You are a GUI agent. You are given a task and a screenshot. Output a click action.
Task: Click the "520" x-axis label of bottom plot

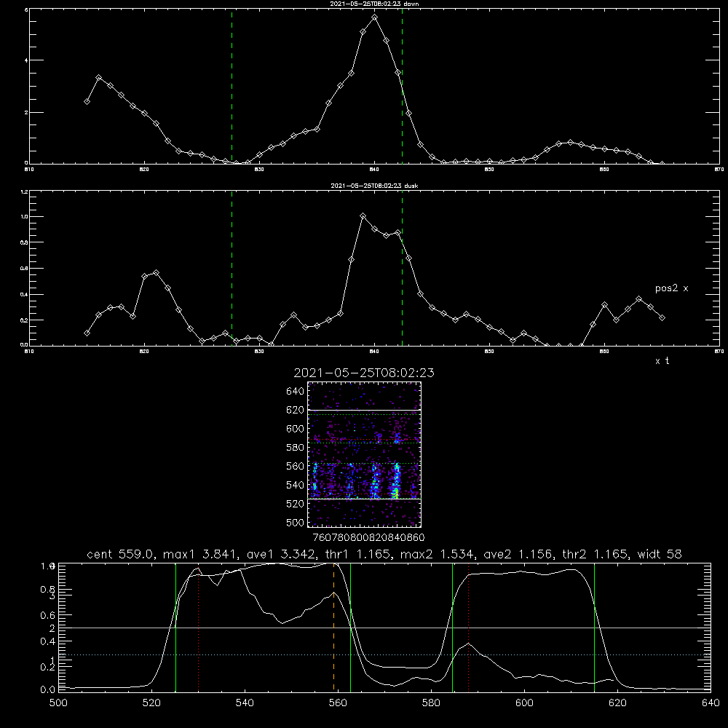(152, 703)
